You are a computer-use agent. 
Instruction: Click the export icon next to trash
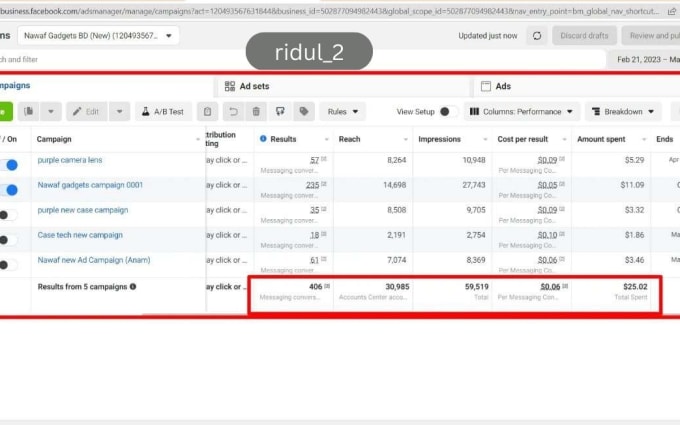click(280, 111)
